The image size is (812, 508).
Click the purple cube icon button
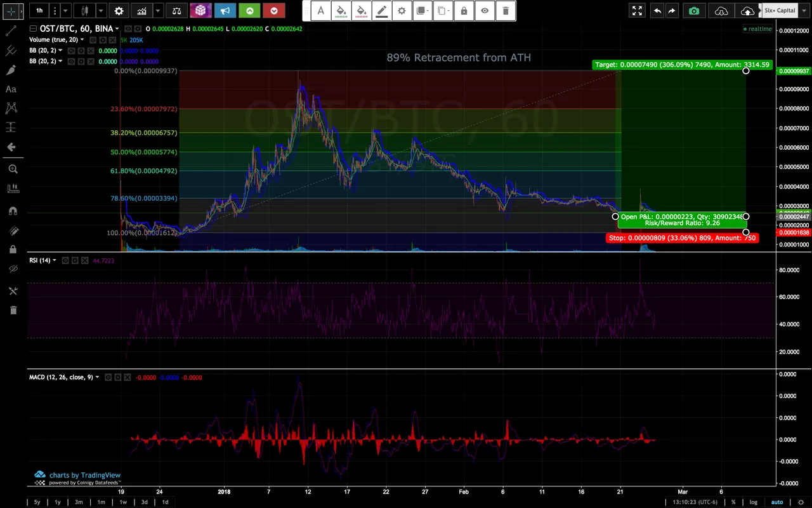pyautogui.click(x=200, y=11)
